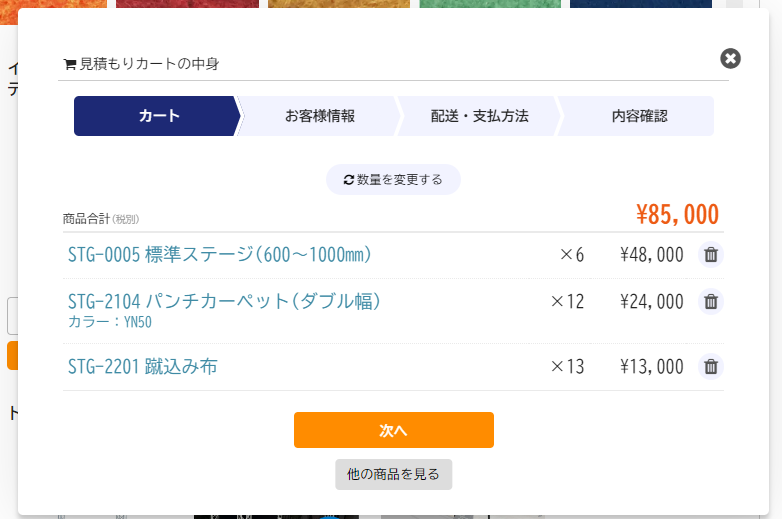Click the cart icon beside 見積もりカートの中身
The width and height of the screenshot is (782, 519).
(x=69, y=64)
